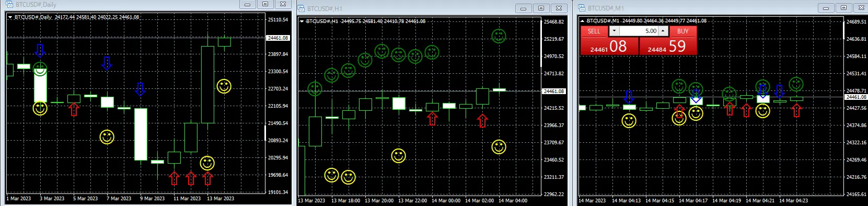Select the topmost green smiley in H1 chart
Image resolution: width=868 pixels, height=206 pixels.
(x=499, y=36)
